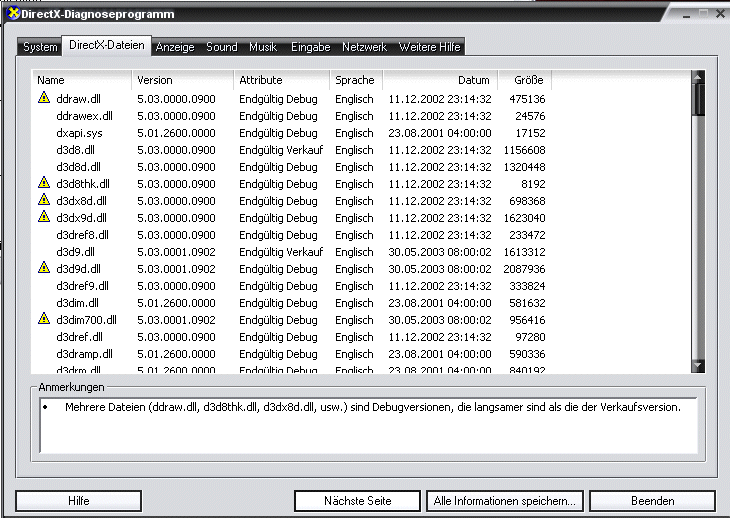Click the Nächste Seite button
The height and width of the screenshot is (518, 730).
[x=358, y=501]
